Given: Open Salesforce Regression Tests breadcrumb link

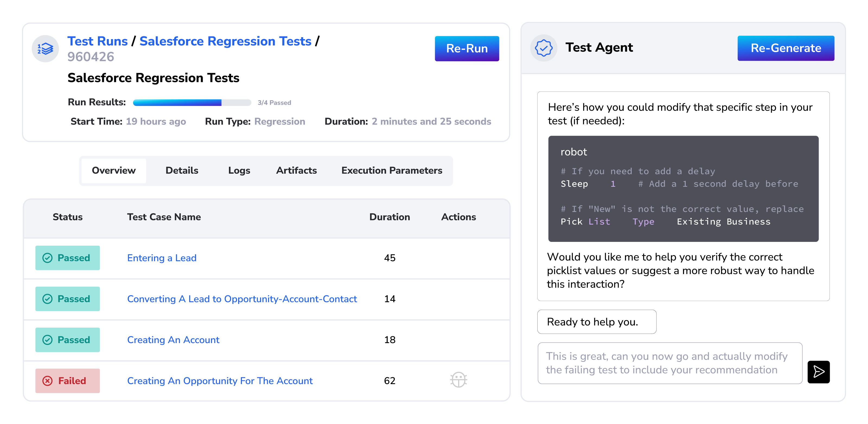Looking at the screenshot, I should [225, 41].
